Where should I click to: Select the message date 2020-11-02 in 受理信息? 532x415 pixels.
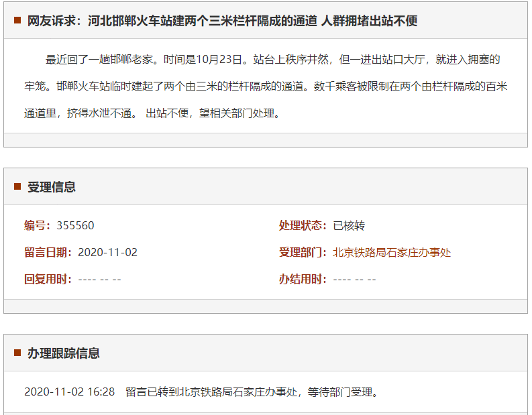pyautogui.click(x=107, y=253)
